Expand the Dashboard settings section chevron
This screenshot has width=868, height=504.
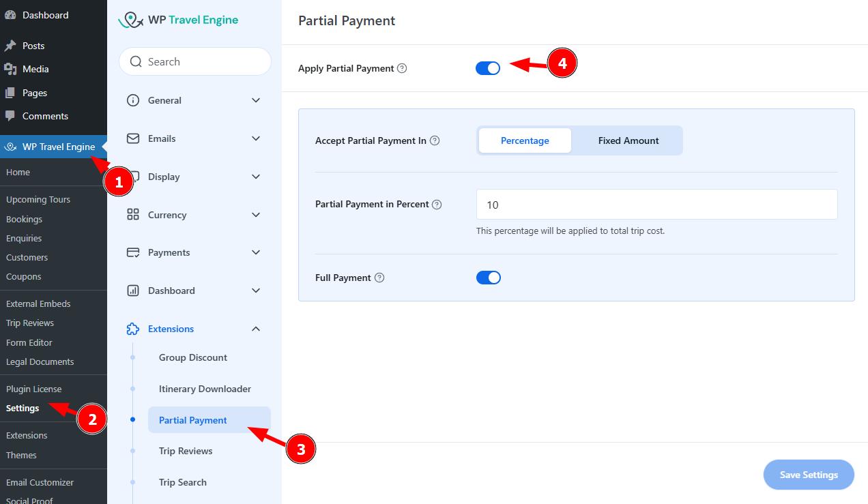[x=256, y=291]
